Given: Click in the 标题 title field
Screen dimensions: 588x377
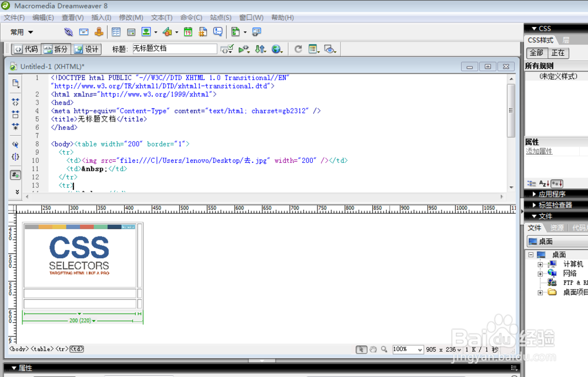Looking at the screenshot, I should coord(175,49).
